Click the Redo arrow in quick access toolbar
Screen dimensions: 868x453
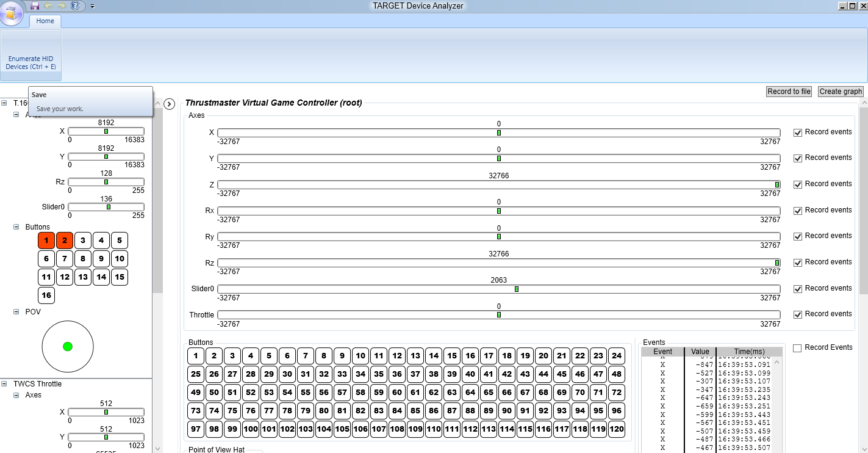62,5
